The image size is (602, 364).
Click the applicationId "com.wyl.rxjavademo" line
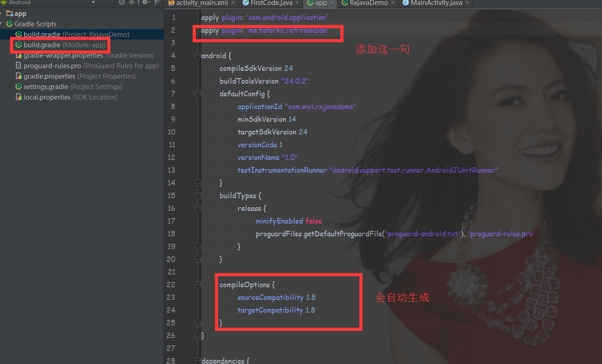pos(297,106)
